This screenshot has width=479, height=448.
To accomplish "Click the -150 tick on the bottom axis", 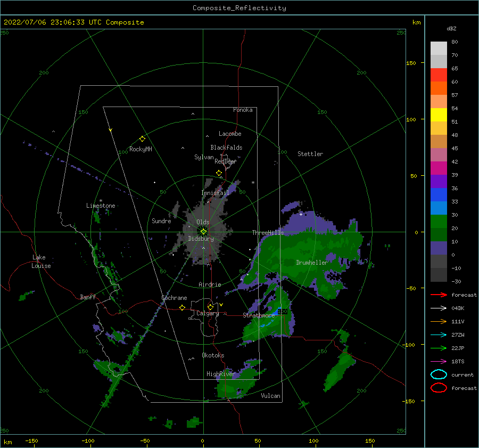I will [31, 441].
